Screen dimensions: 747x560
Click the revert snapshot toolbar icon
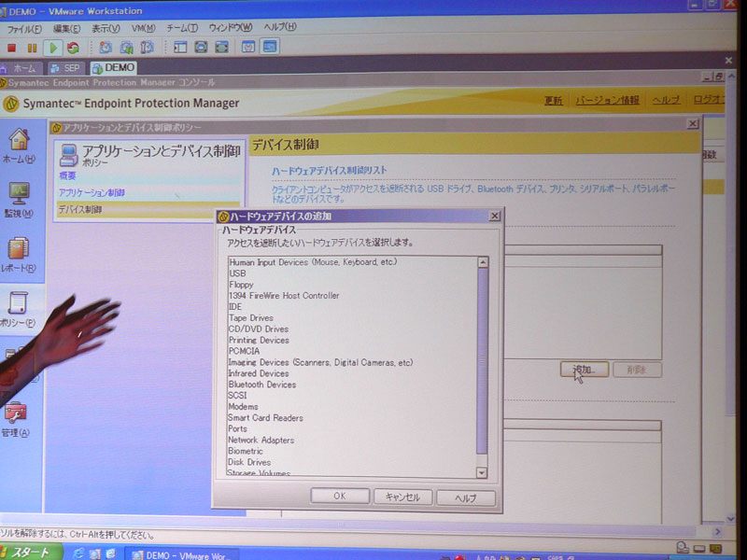coord(126,48)
